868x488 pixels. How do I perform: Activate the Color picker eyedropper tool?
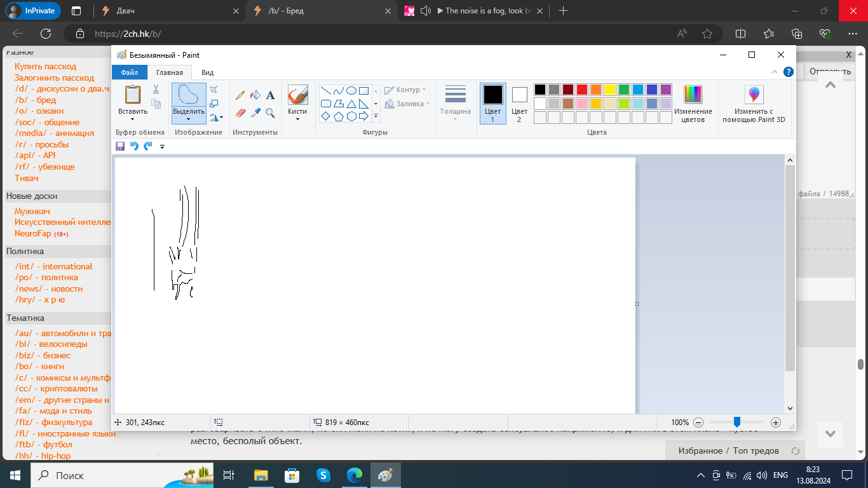point(255,112)
